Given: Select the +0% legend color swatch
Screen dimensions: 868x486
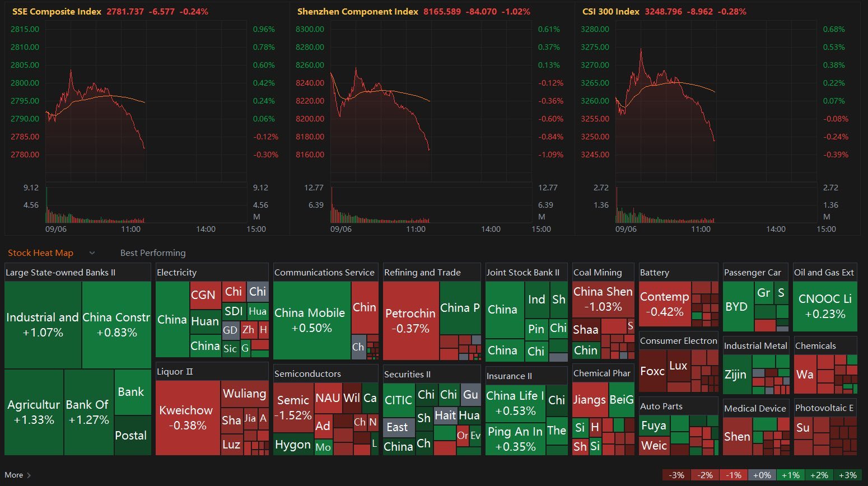Looking at the screenshot, I should (762, 475).
